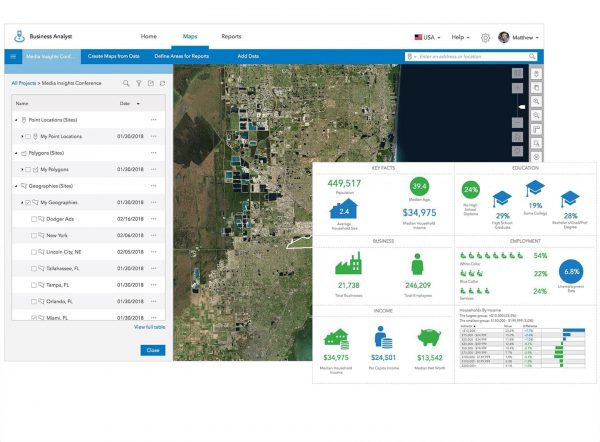Click the second tool in right map toolbar
This screenshot has width=600, height=442.
(x=536, y=88)
